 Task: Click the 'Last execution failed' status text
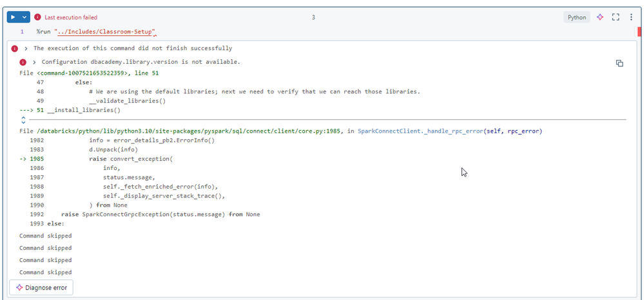71,17
